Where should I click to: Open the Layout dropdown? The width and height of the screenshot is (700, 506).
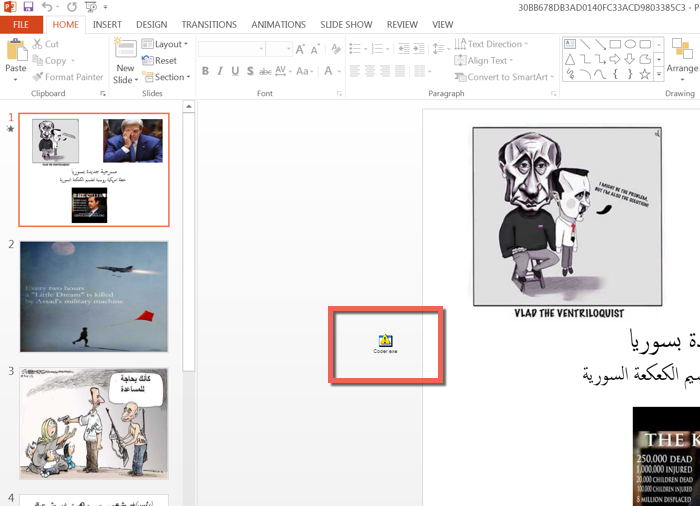click(165, 44)
